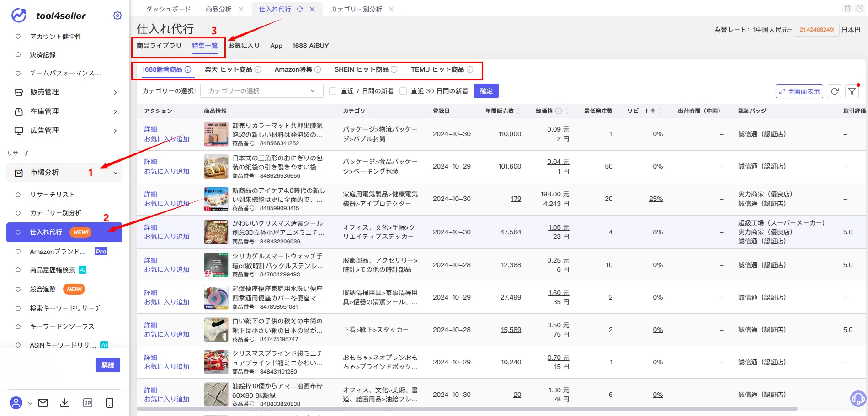The width and height of the screenshot is (868, 416).
Task: Open the user avatar icon at bottom left
Action: [16, 403]
